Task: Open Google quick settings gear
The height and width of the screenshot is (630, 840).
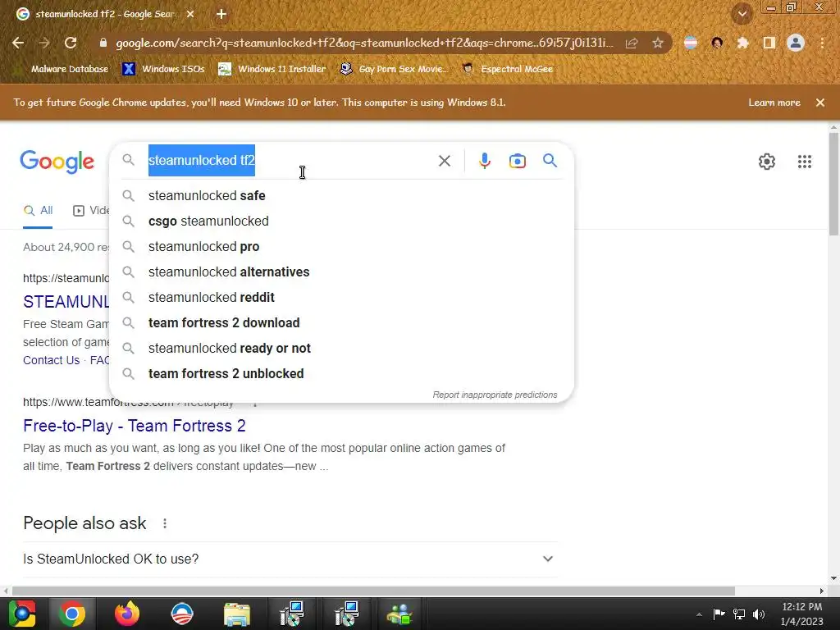Action: point(767,162)
